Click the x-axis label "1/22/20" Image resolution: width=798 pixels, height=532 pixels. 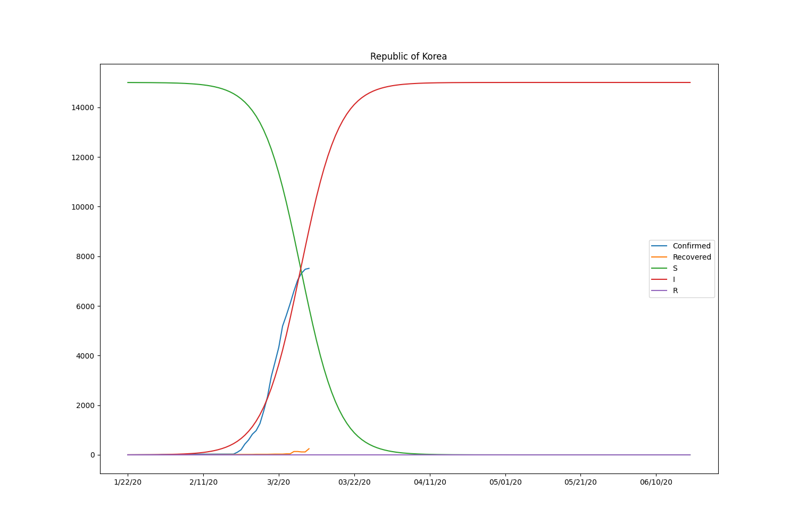pyautogui.click(x=128, y=482)
